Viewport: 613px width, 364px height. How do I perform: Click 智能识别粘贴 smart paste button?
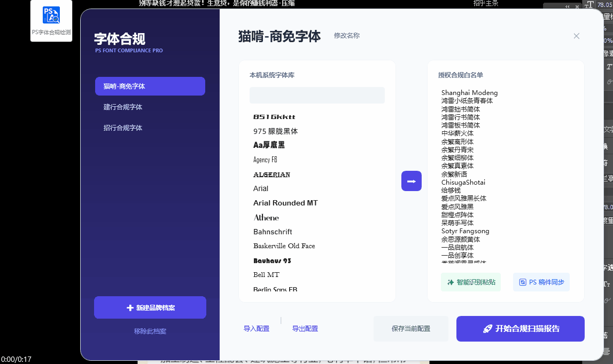471,282
